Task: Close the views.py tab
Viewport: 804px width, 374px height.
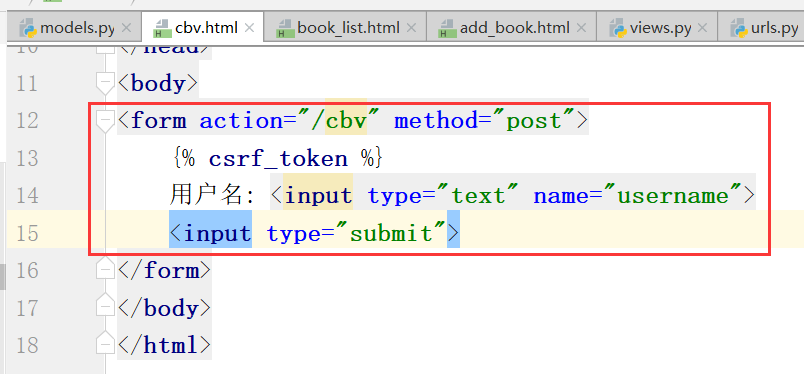Action: pos(703,28)
